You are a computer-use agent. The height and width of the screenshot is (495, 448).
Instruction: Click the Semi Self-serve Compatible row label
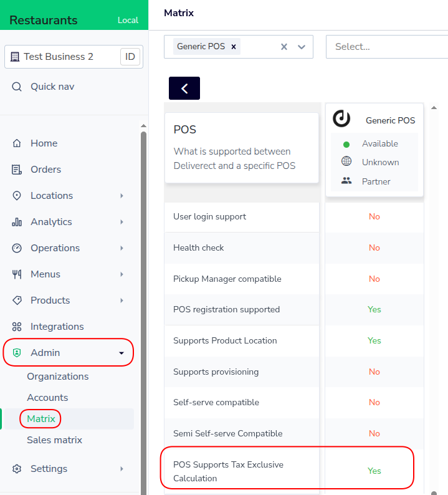tap(228, 433)
